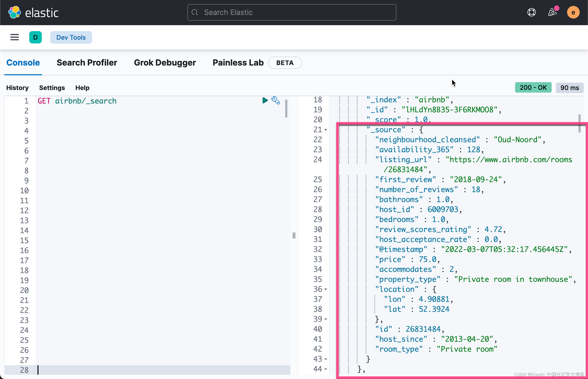Viewport: 588px width, 379px height.
Task: Click fold marker at output line 43
Action: [326, 359]
